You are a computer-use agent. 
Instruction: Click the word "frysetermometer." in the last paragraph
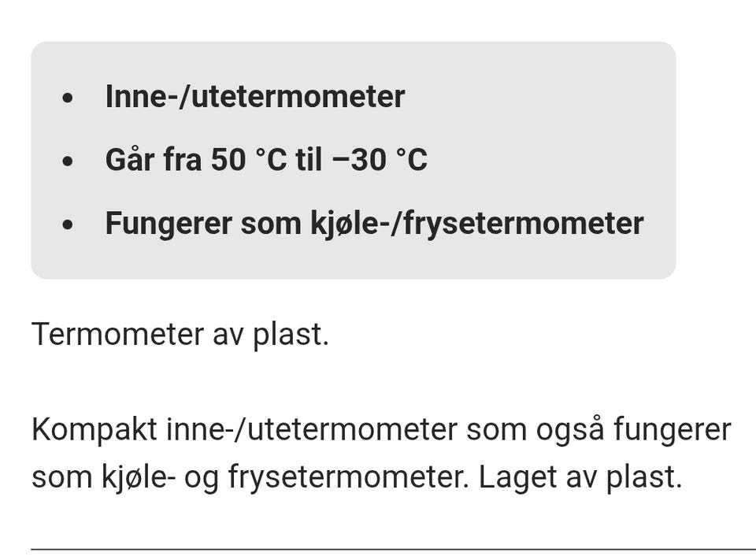click(x=348, y=477)
